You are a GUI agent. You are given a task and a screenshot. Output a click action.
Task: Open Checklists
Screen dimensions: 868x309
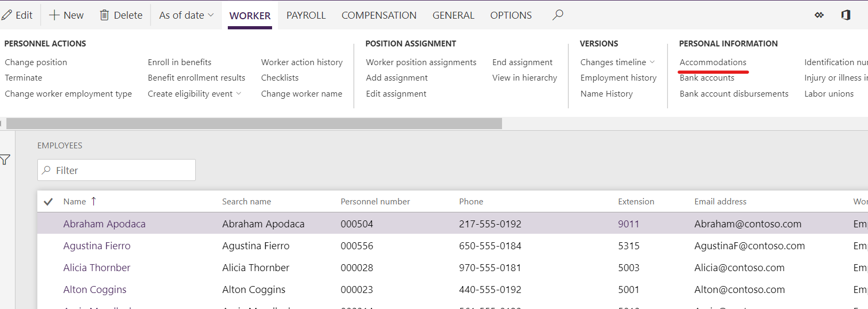pos(280,77)
